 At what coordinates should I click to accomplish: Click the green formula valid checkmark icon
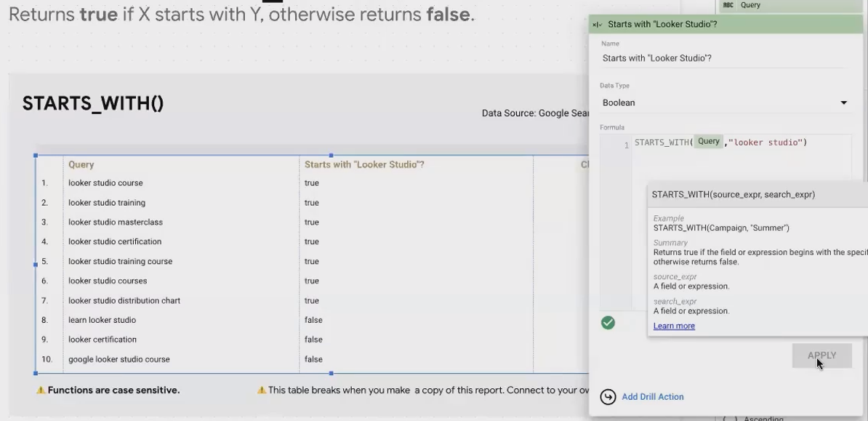coord(608,323)
